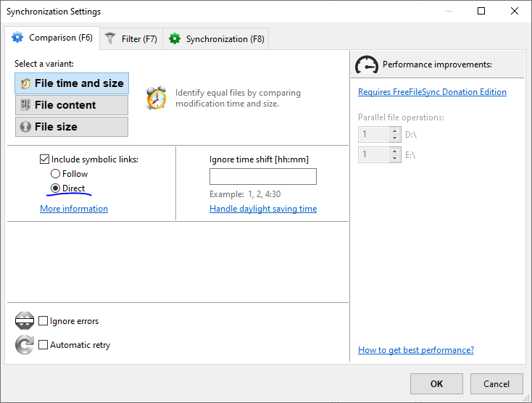Dismiss dialog with Cancel button
The height and width of the screenshot is (403, 532).
(x=496, y=383)
